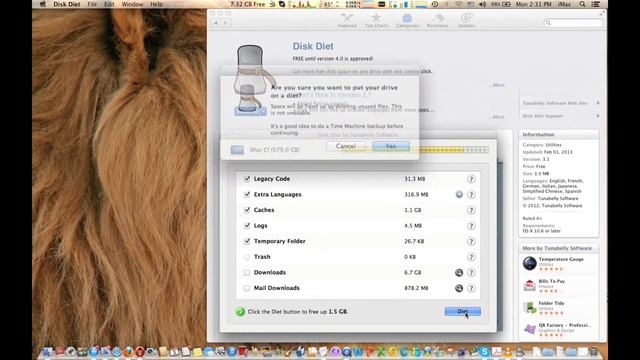Screen dimensions: 640x360
Task: Open the Featured section in App Store
Action: coord(347,20)
